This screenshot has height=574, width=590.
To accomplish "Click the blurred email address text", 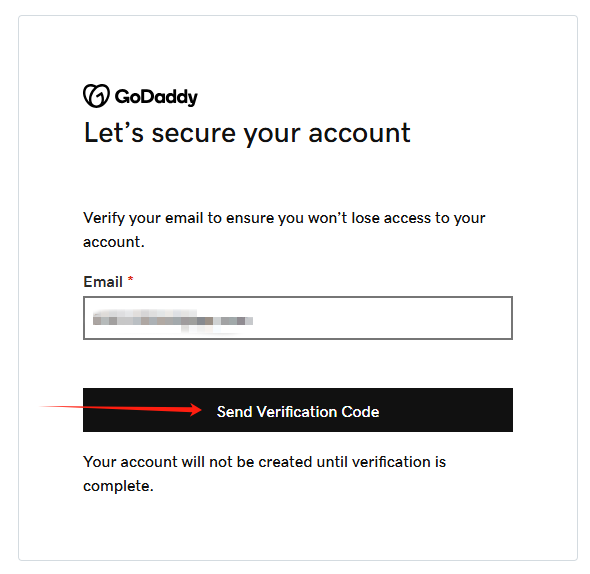I will (x=173, y=321).
